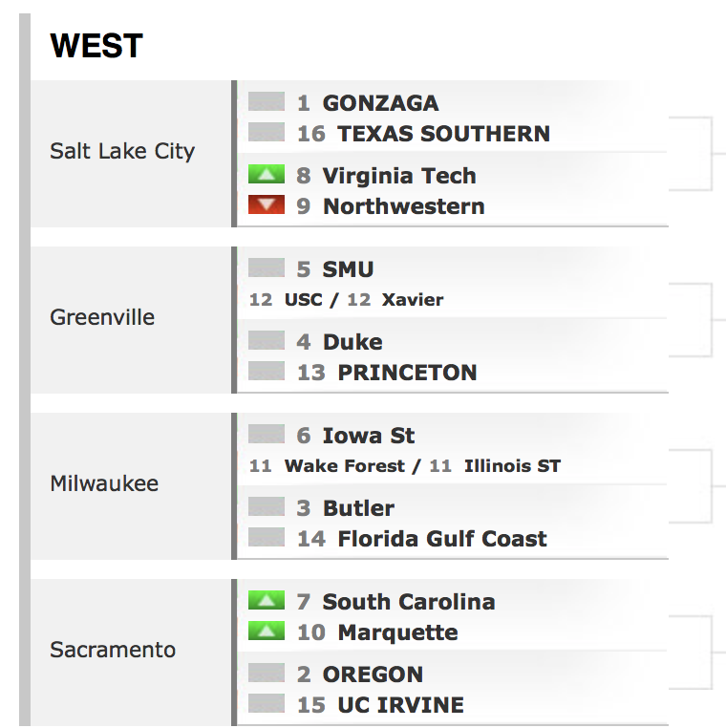Click gray status box beside Gonzaga
Viewport: 726px width, 728px height.
(267, 101)
